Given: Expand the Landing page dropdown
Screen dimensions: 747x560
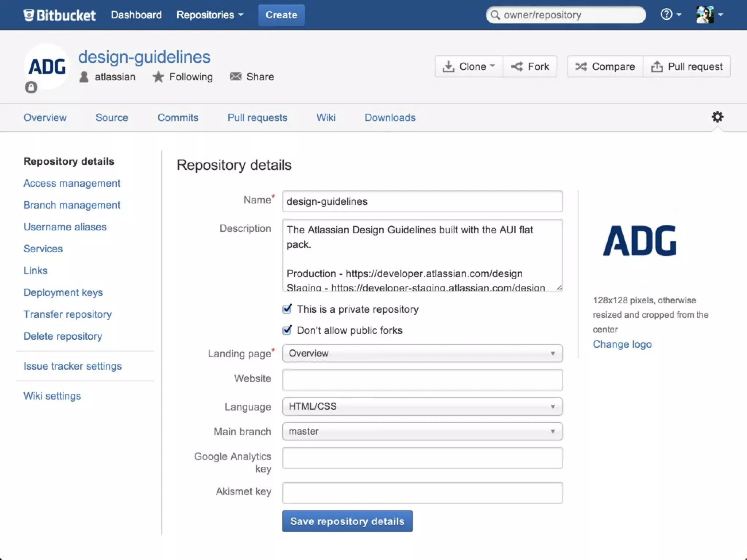Looking at the screenshot, I should (x=422, y=353).
